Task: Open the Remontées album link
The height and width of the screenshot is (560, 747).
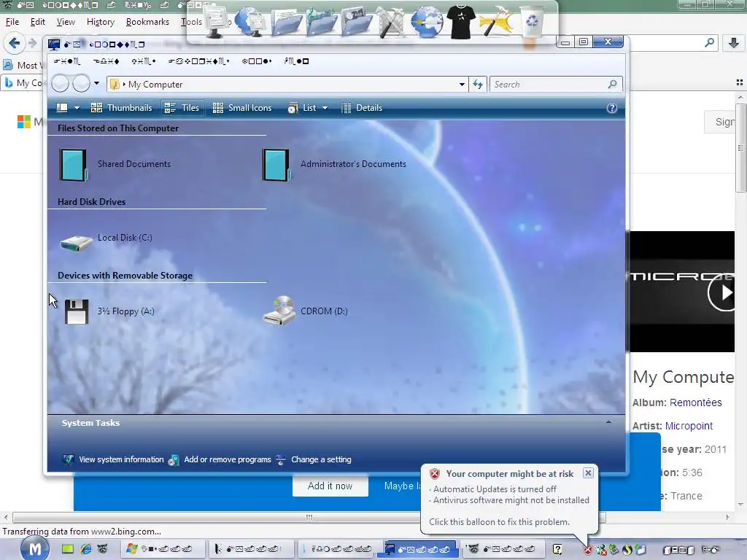Action: (695, 402)
